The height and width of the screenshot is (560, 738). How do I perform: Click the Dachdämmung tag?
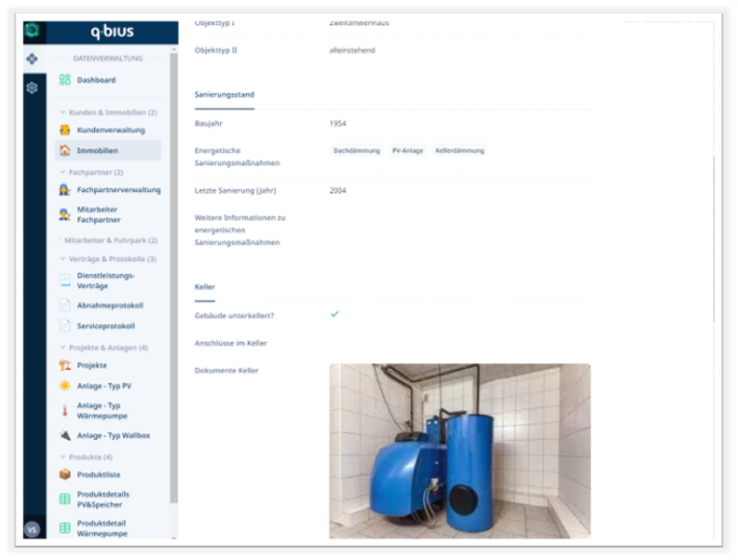(357, 151)
